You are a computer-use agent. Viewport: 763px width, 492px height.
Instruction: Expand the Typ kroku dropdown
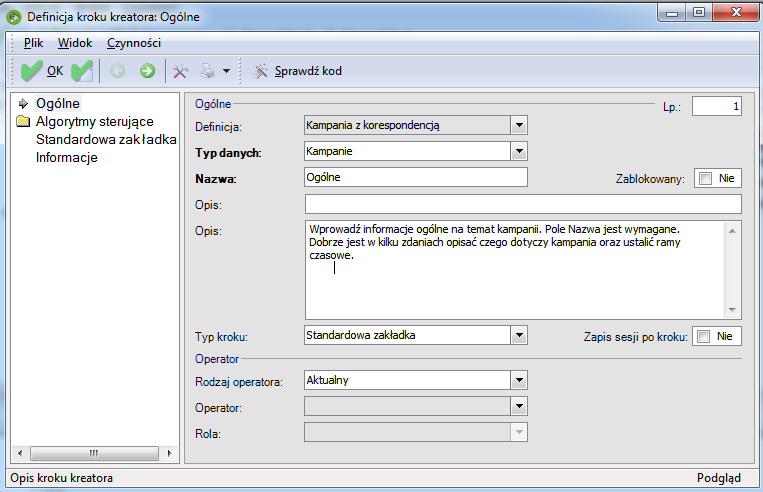(519, 335)
